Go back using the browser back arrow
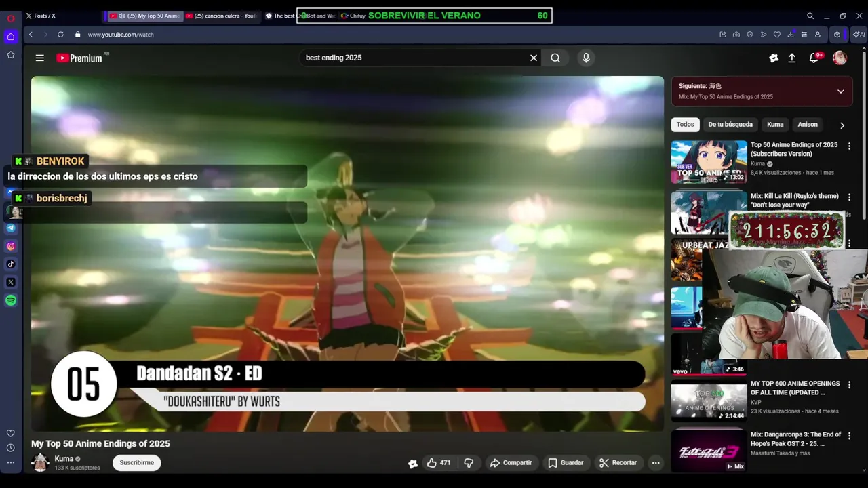Image resolution: width=868 pixels, height=488 pixels. pos(31,35)
